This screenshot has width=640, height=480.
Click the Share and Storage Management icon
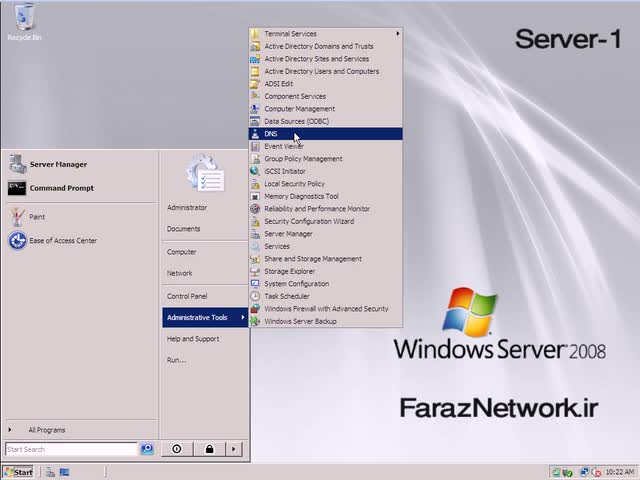click(x=255, y=259)
